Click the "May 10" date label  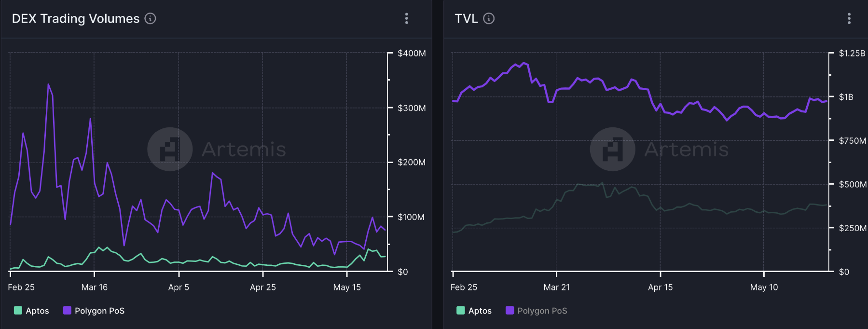[x=764, y=288]
